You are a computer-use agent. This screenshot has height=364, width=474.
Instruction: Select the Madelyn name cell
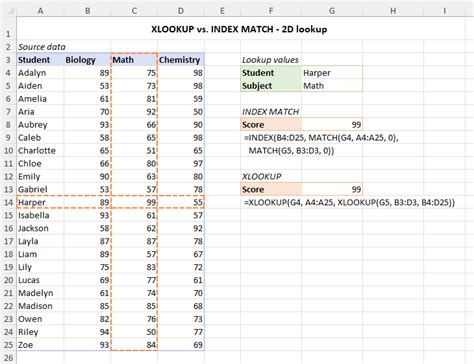coord(40,293)
